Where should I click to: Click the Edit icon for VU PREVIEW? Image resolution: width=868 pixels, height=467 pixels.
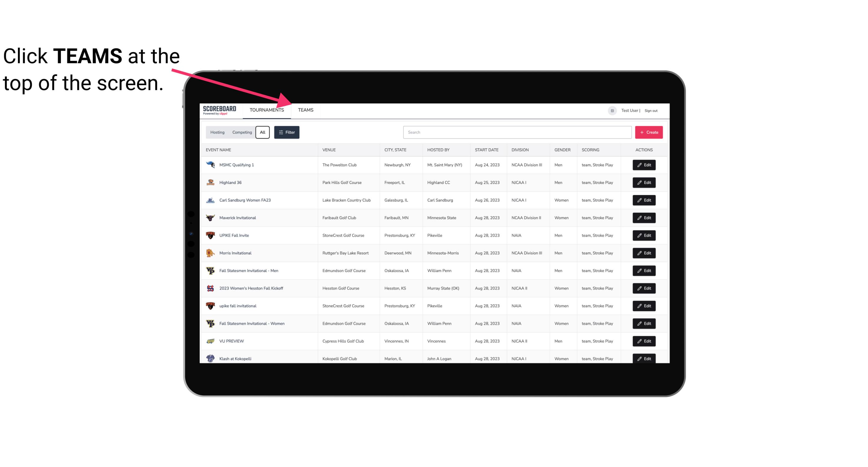644,340
